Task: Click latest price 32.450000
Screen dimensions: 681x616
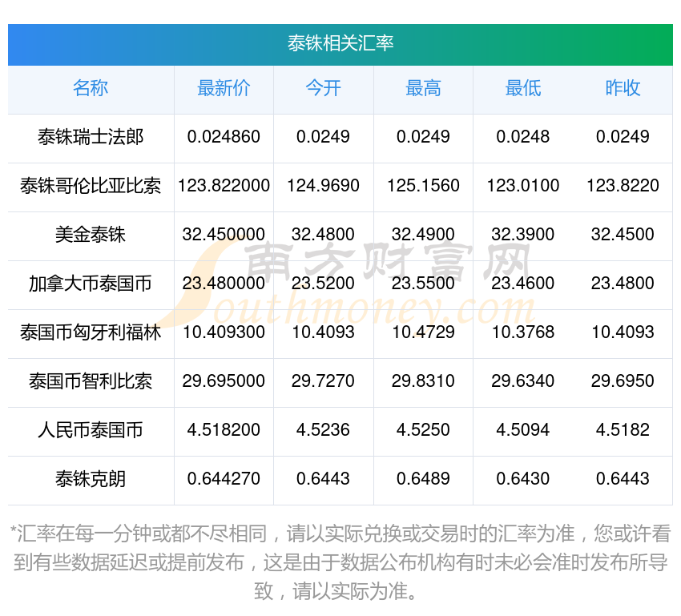Action: (224, 235)
